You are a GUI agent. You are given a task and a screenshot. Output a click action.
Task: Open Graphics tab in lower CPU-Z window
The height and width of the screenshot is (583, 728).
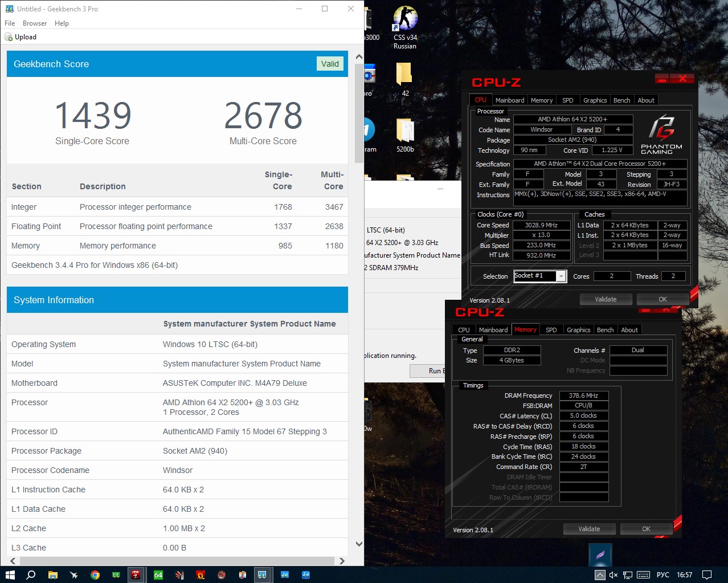[578, 330]
